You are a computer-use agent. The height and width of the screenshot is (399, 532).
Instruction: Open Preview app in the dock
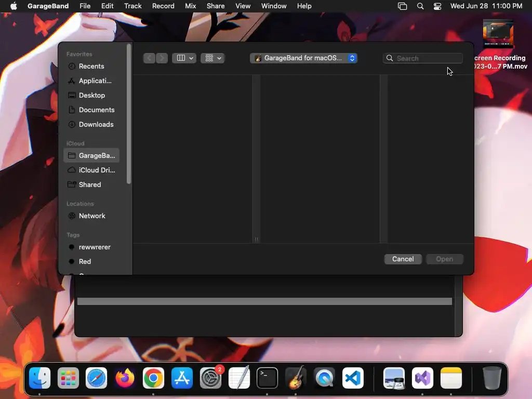(x=394, y=378)
